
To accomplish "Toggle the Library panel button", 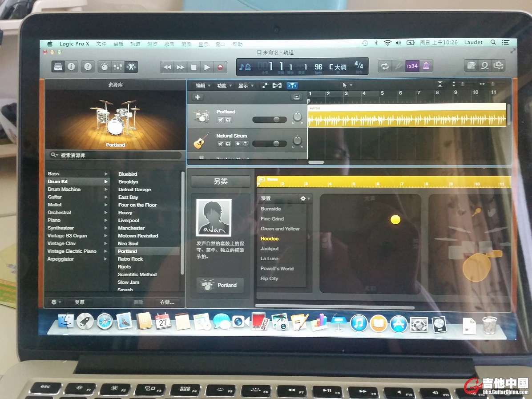I will (x=58, y=67).
